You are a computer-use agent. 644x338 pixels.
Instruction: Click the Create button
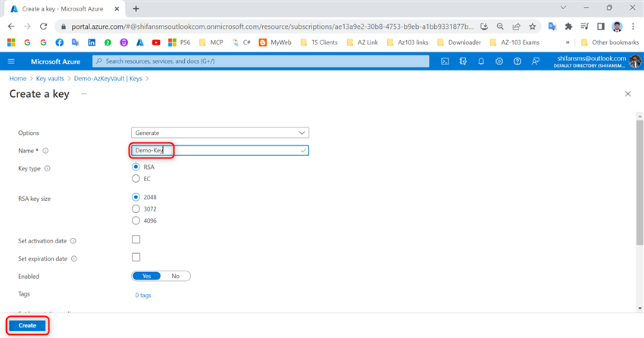point(27,325)
